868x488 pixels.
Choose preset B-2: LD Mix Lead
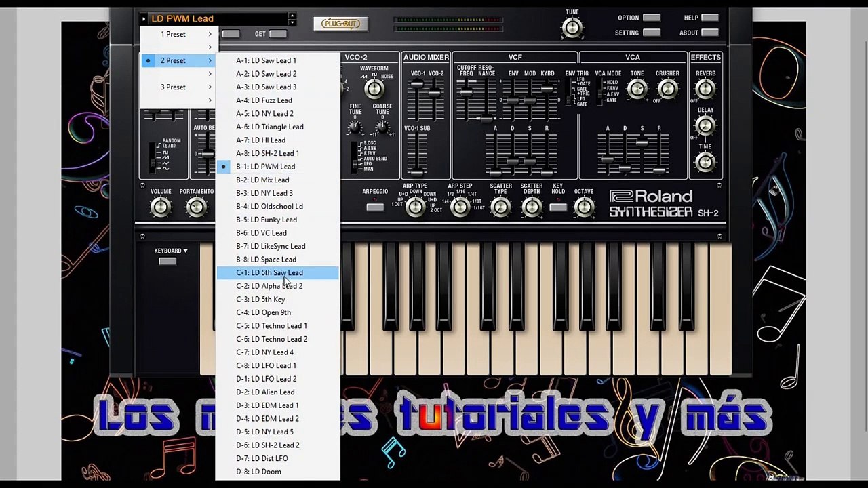278,180
